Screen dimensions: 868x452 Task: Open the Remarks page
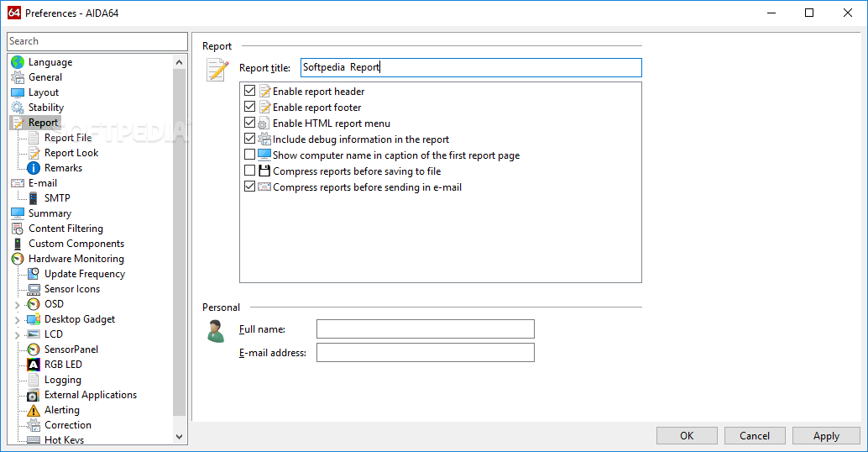pyautogui.click(x=63, y=168)
